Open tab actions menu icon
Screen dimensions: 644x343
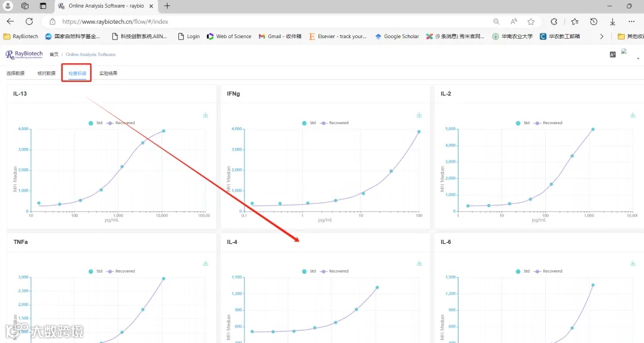(43, 6)
